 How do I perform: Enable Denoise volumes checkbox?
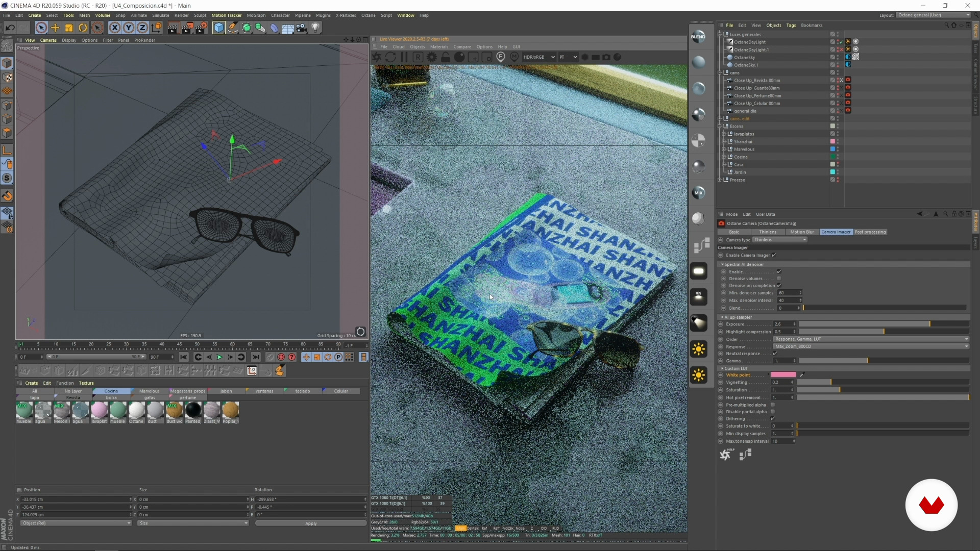point(779,279)
